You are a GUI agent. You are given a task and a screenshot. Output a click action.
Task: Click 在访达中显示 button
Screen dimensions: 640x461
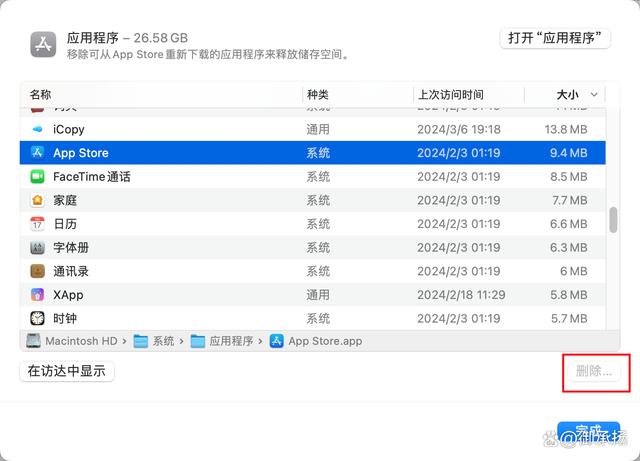coord(67,371)
